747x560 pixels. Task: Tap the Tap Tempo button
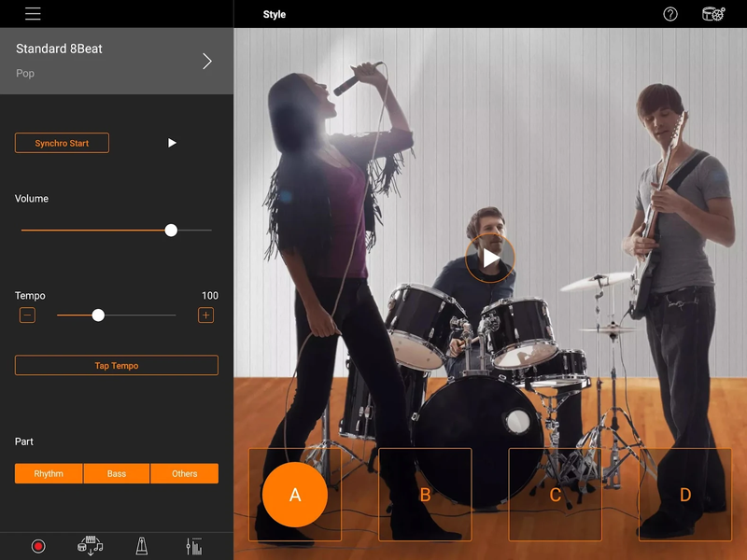(x=116, y=365)
